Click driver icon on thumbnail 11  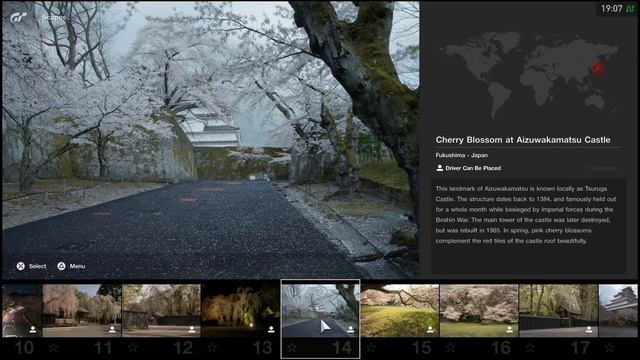point(112,329)
